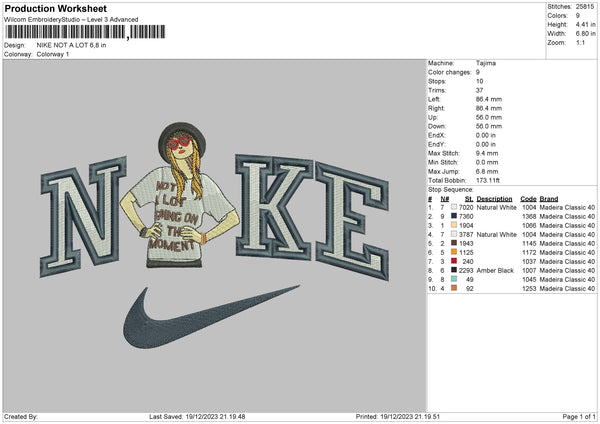
Task: Select 'Wilcom EmbroideryStudio – Level 3 Advanced' text
Action: 71,20
